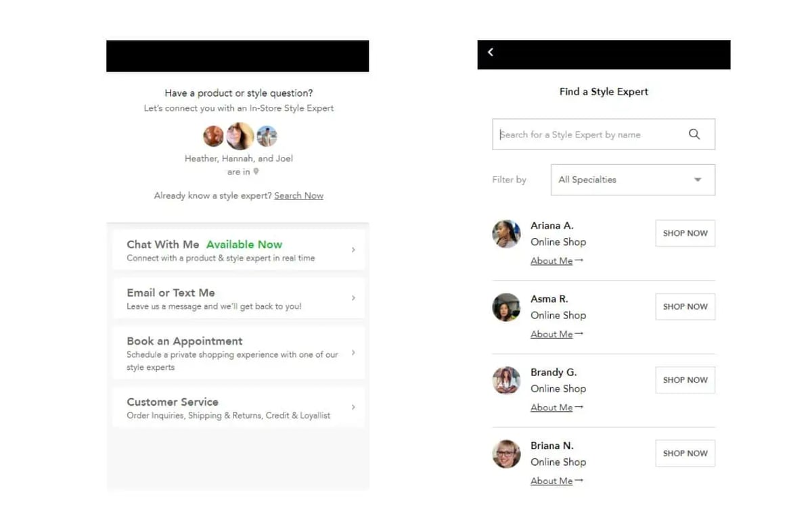The width and height of the screenshot is (812, 526).
Task: Expand the Chat With Me row chevron
Action: click(353, 249)
